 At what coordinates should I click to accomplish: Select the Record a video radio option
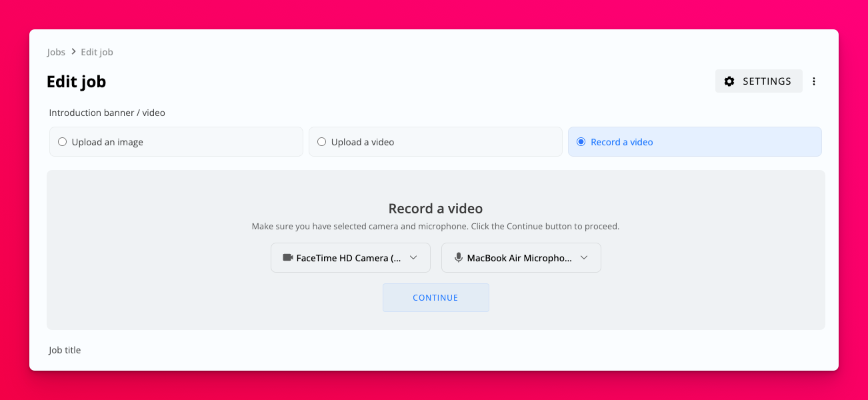click(581, 142)
